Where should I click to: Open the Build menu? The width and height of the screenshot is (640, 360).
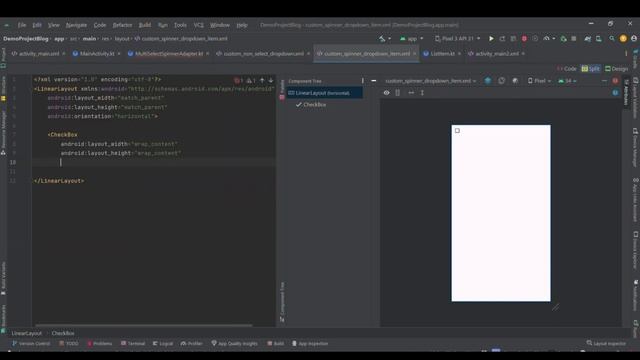tap(144, 25)
